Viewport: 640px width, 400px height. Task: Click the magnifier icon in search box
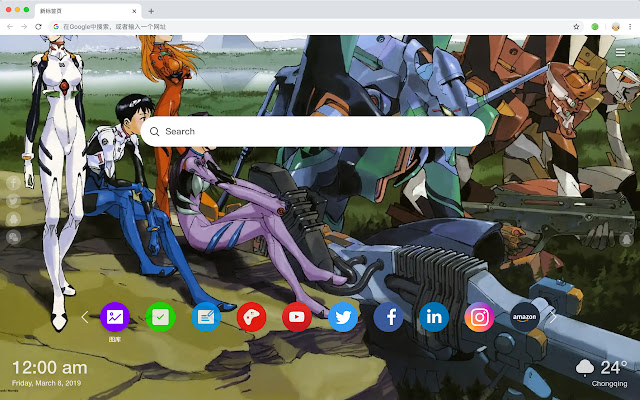pyautogui.click(x=155, y=131)
